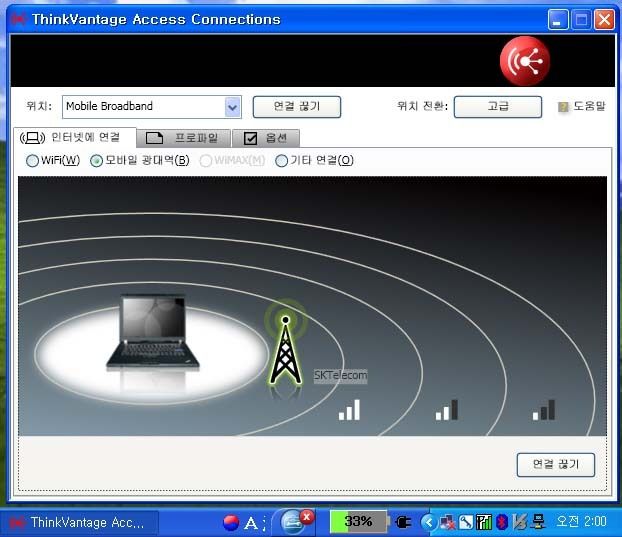This screenshot has width=622, height=537.
Task: Click the gray V3 antivirus tray icon
Action: (519, 522)
